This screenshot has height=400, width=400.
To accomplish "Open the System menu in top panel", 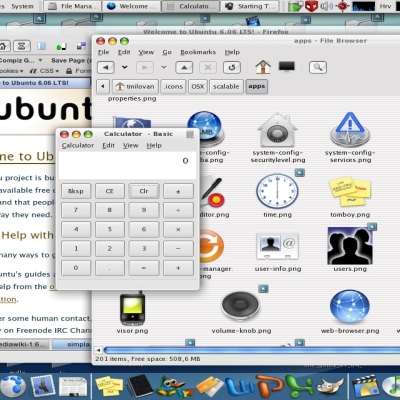I will (22, 6).
